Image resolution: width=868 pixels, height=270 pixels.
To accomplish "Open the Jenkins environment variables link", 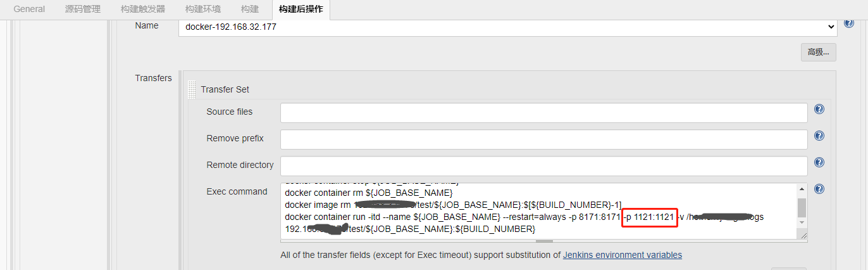I will 623,255.
